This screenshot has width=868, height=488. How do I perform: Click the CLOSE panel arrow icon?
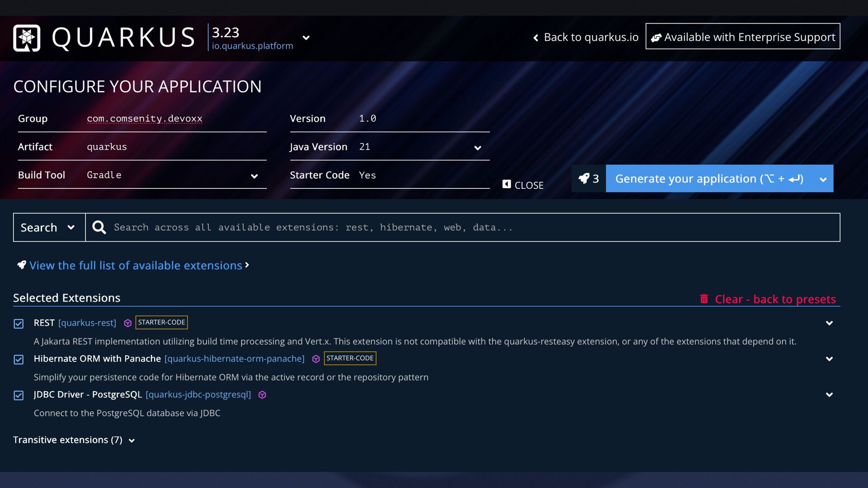pyautogui.click(x=507, y=184)
